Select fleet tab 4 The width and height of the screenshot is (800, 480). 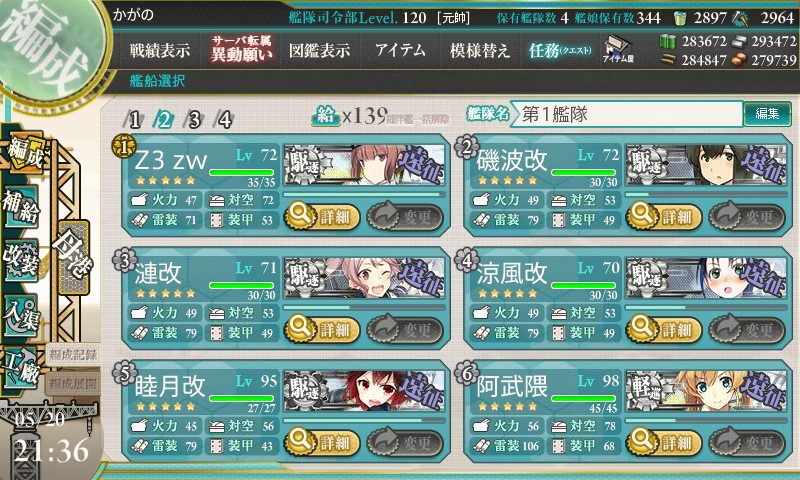click(x=224, y=119)
